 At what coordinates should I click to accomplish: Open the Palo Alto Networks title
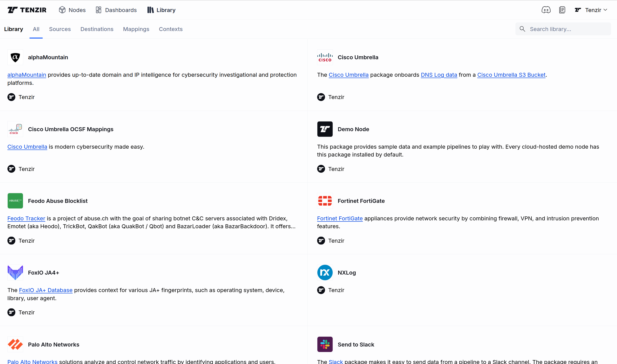tap(54, 344)
